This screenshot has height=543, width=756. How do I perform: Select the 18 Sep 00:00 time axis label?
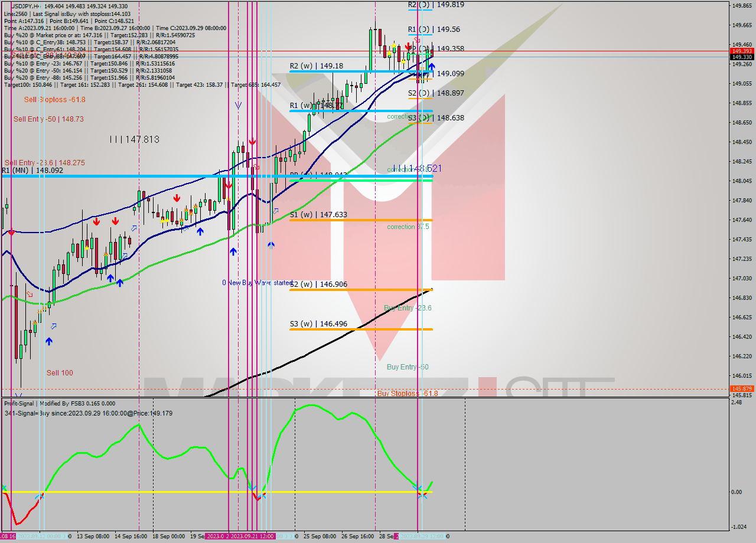coord(168,537)
